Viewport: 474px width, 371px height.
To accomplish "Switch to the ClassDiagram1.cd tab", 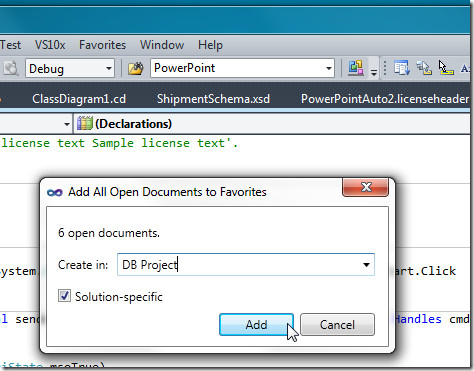I will [79, 99].
